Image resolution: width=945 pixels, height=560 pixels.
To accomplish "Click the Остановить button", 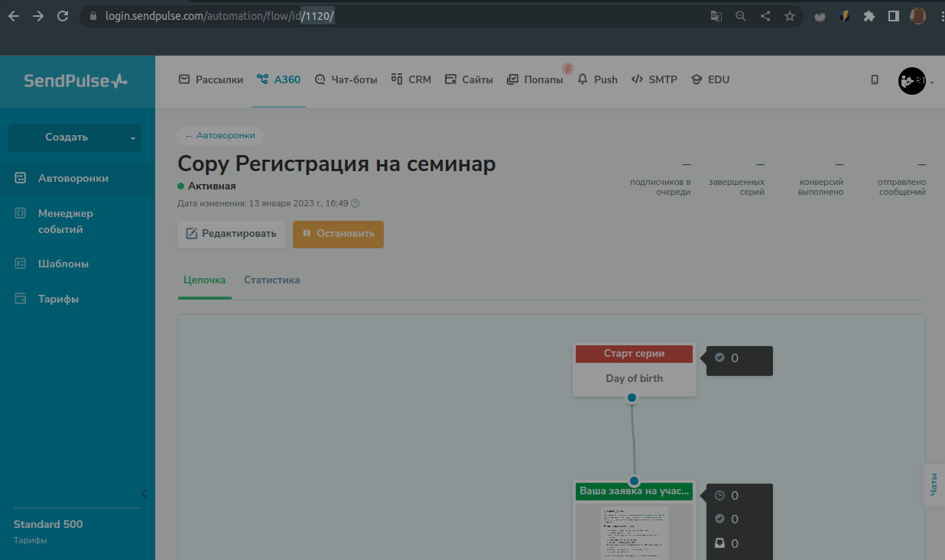I will 338,234.
